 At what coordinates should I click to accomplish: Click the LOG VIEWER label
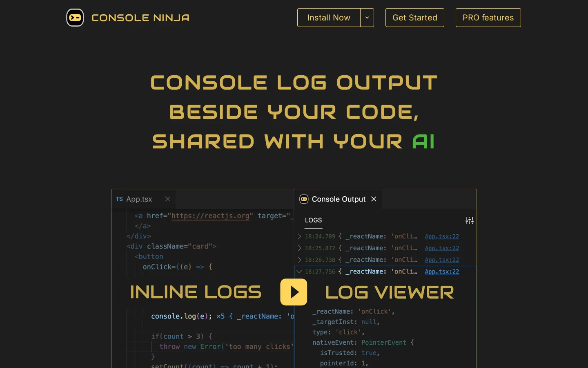[390, 292]
